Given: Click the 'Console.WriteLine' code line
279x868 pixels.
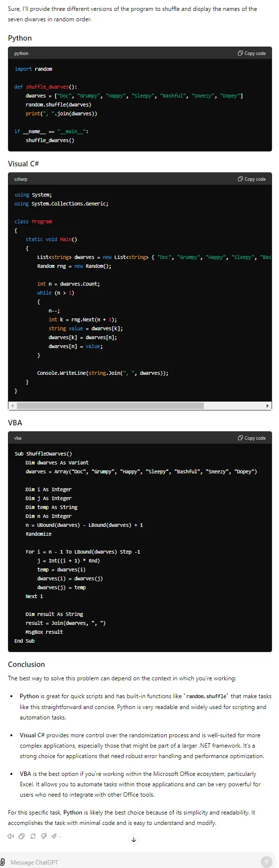Looking at the screenshot, I should point(102,373).
